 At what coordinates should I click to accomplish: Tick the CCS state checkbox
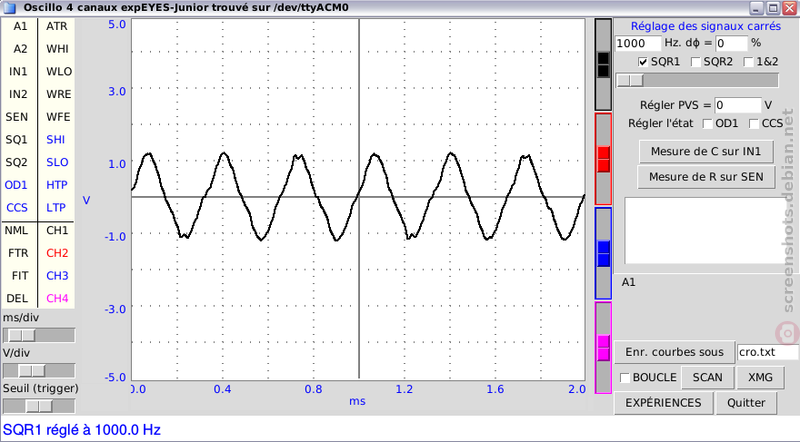(x=754, y=124)
